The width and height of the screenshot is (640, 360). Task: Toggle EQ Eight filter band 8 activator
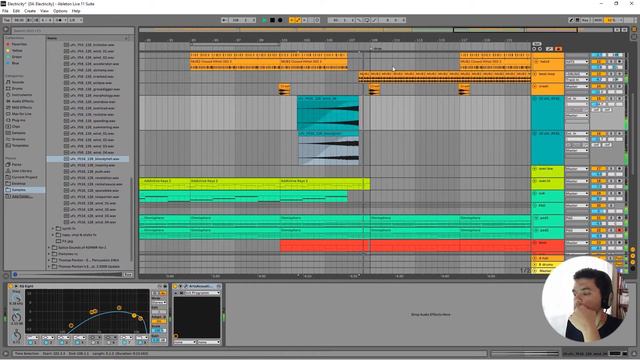140,342
